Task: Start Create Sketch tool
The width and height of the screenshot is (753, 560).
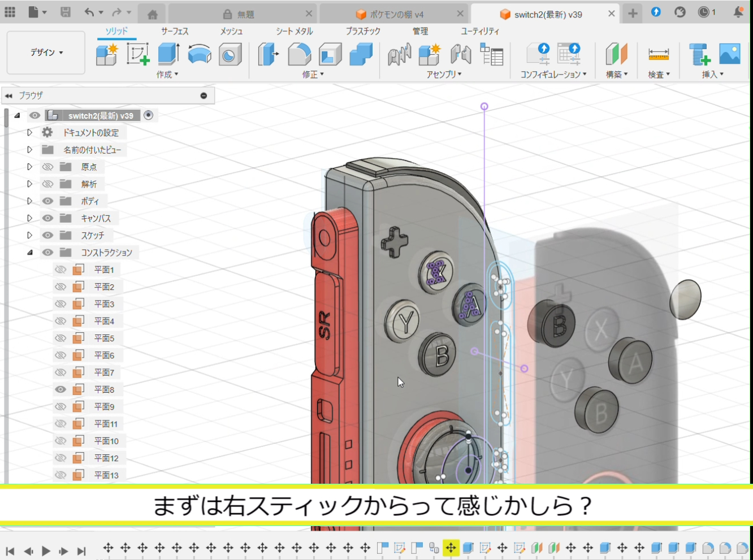Action: (138, 55)
